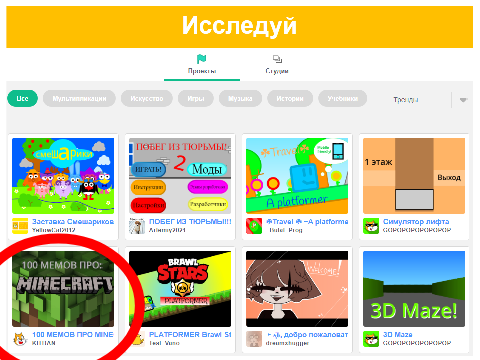Open fox avatar beside 3D Maze title
This screenshot has height=360, width=480.
pyautogui.click(x=371, y=339)
